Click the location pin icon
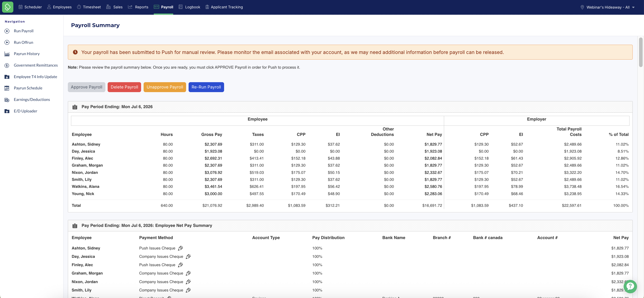This screenshot has height=298, width=644. (x=582, y=7)
